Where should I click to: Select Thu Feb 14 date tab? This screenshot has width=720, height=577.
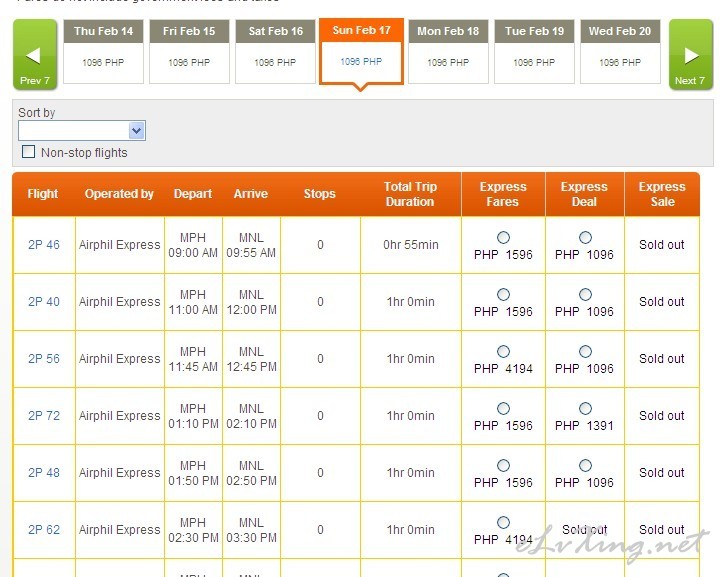(x=103, y=51)
